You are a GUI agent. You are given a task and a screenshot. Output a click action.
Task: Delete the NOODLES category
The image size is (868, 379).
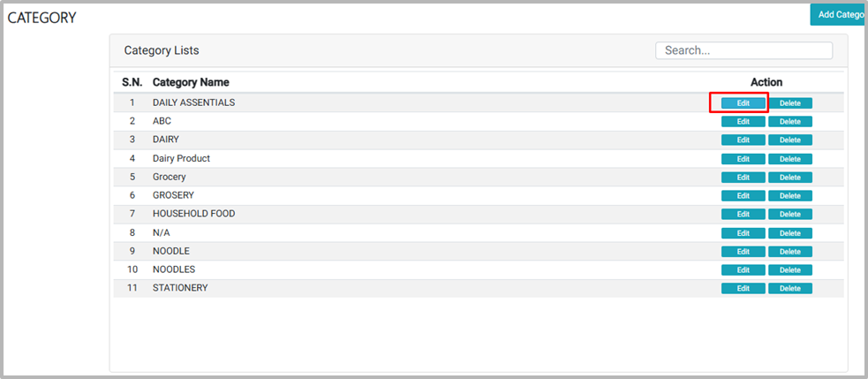click(x=789, y=270)
